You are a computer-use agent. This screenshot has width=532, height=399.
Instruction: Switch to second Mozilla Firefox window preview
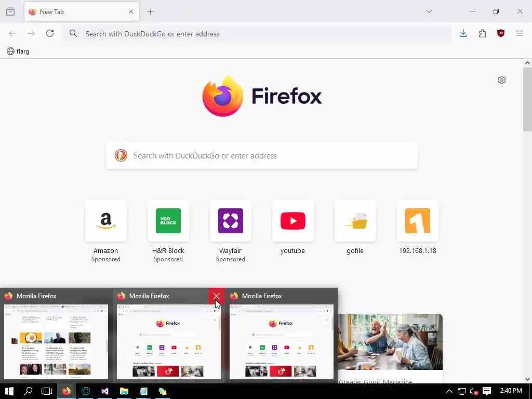coord(169,341)
